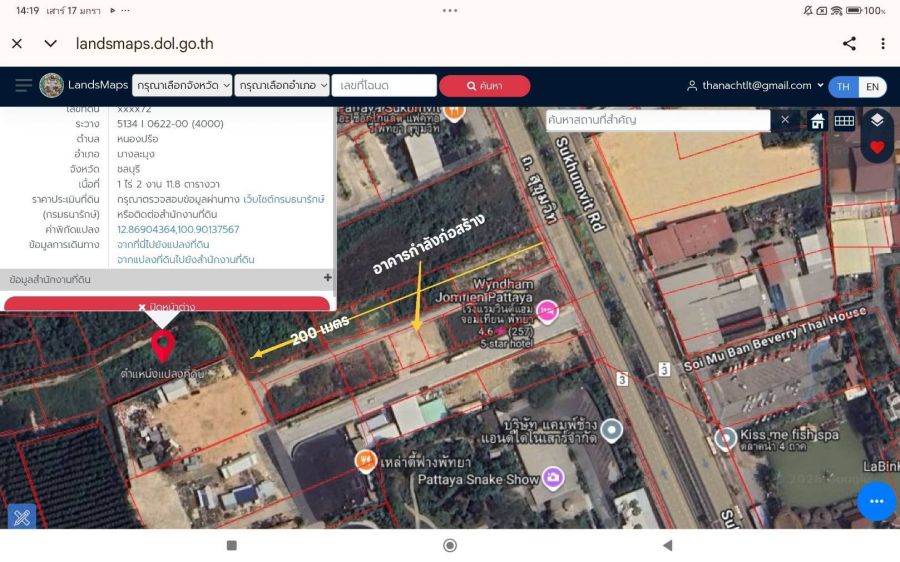
Task: Open the blue chat bubble button
Action: click(x=876, y=501)
